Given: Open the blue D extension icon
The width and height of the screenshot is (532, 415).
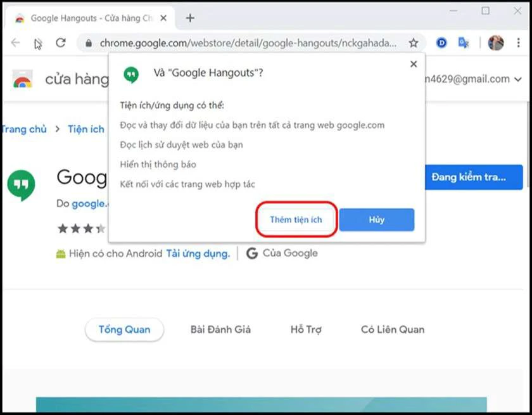Looking at the screenshot, I should point(441,42).
